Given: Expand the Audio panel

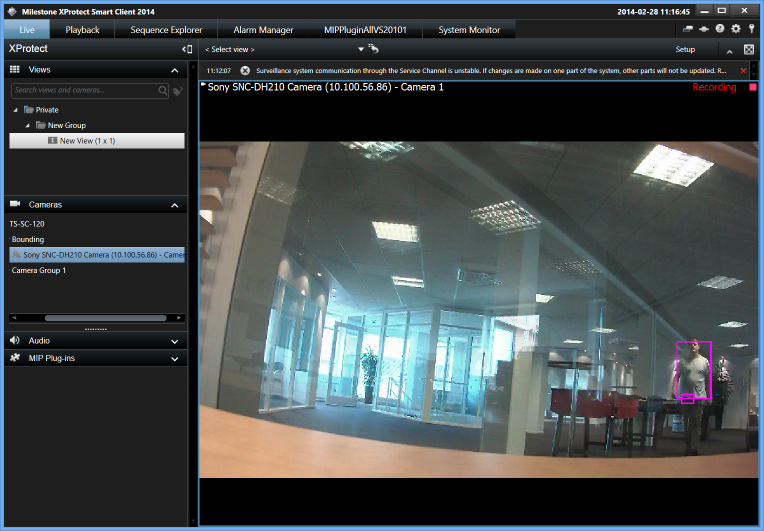Looking at the screenshot, I should point(175,341).
